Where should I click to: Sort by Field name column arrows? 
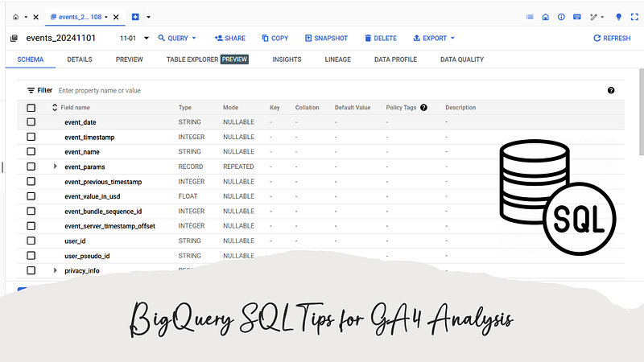55,108
